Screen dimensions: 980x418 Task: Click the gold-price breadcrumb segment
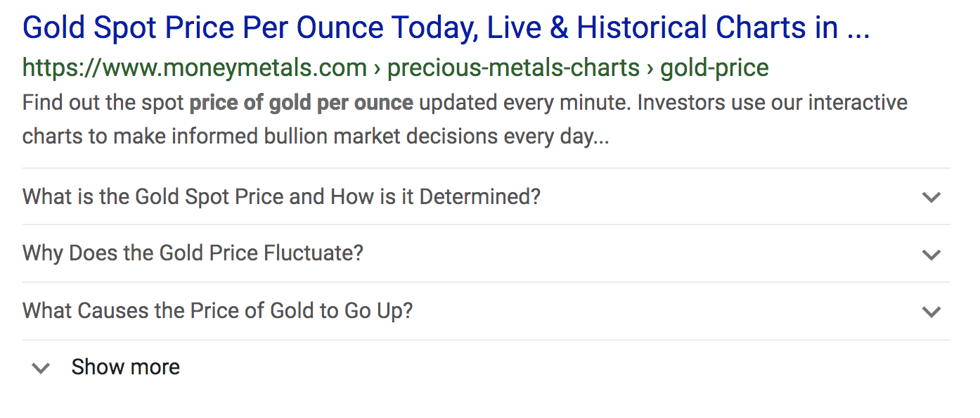(x=714, y=68)
